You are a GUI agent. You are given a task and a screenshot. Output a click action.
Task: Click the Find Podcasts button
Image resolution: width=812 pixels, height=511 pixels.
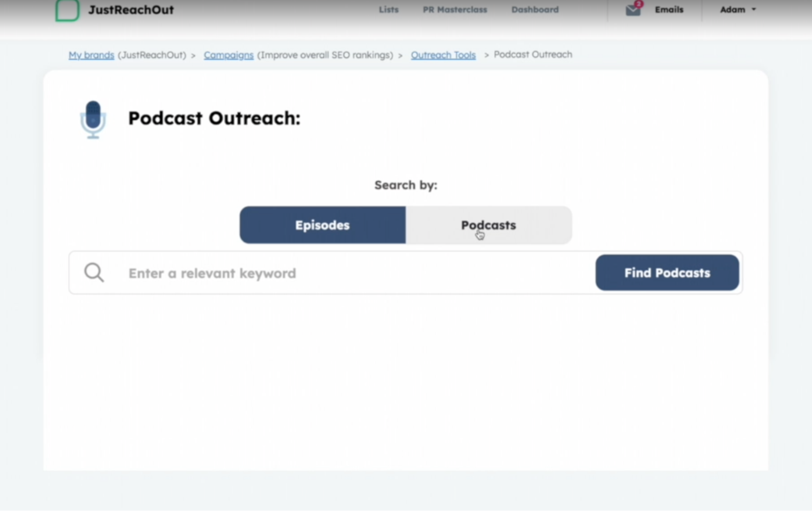point(667,272)
